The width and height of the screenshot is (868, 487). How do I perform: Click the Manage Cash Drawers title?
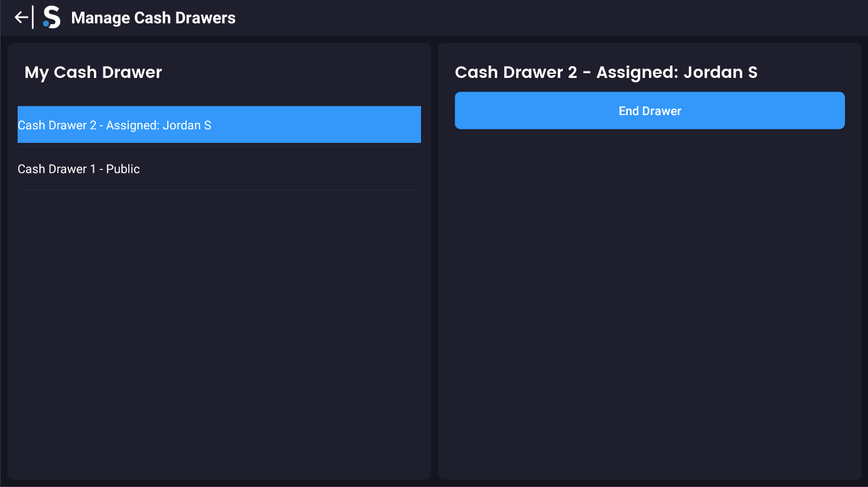coord(153,18)
